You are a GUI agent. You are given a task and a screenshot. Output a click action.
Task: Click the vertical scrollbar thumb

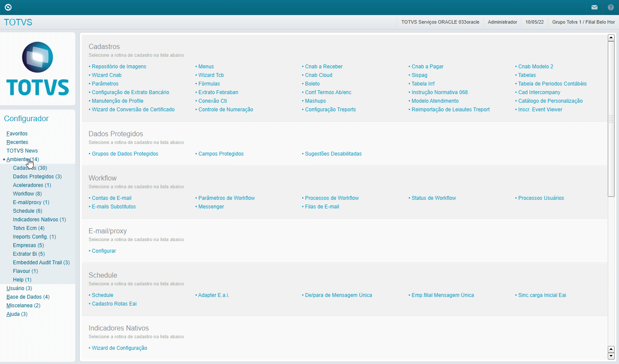click(611, 119)
